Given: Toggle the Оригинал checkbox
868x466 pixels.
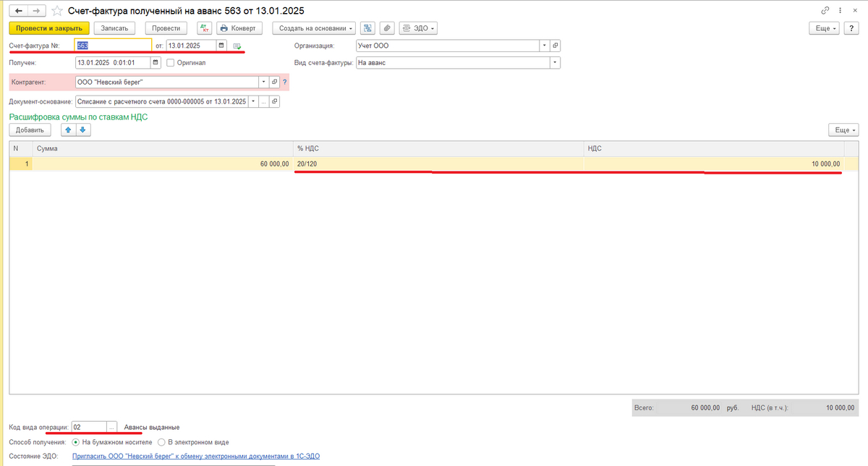Looking at the screenshot, I should coord(171,63).
